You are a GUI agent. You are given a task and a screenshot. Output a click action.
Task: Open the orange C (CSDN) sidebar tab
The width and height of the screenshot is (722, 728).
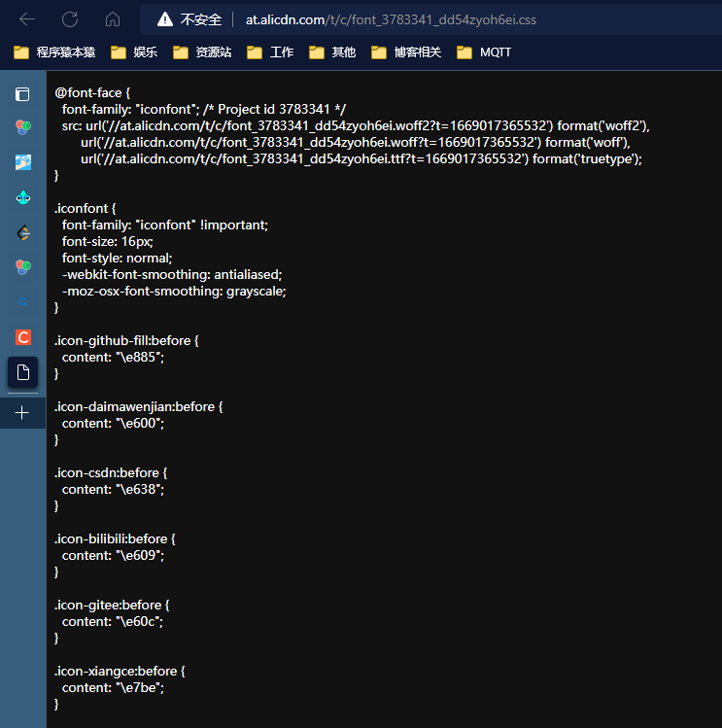click(x=22, y=337)
